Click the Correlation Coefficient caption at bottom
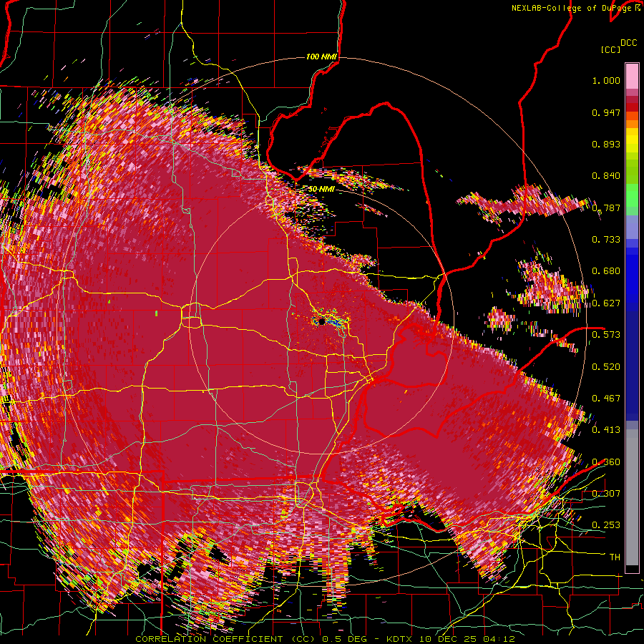The image size is (644, 644). coord(325,639)
